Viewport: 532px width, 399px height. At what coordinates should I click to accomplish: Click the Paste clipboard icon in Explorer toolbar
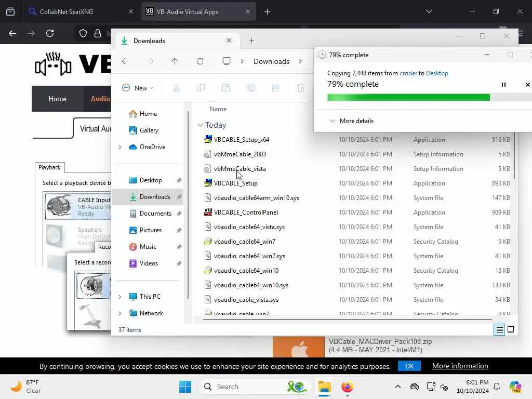coord(225,88)
